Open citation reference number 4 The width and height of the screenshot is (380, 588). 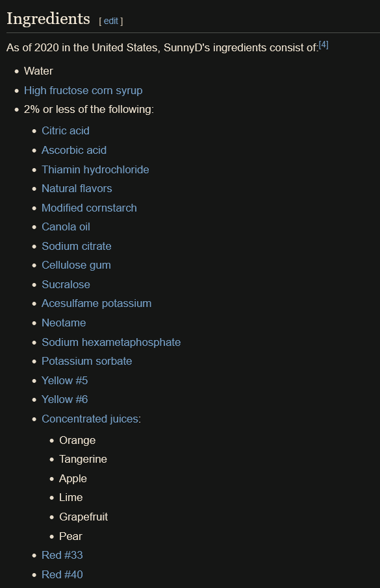pyautogui.click(x=323, y=45)
